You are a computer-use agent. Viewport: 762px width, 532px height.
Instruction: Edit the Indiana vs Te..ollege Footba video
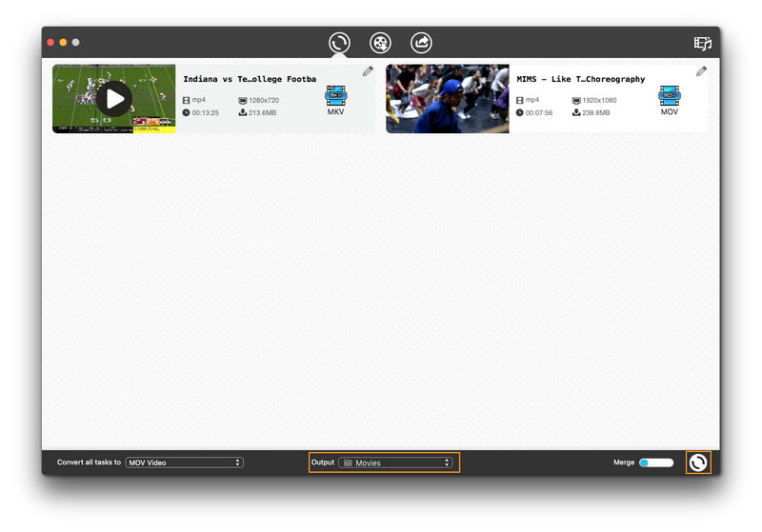pos(368,71)
